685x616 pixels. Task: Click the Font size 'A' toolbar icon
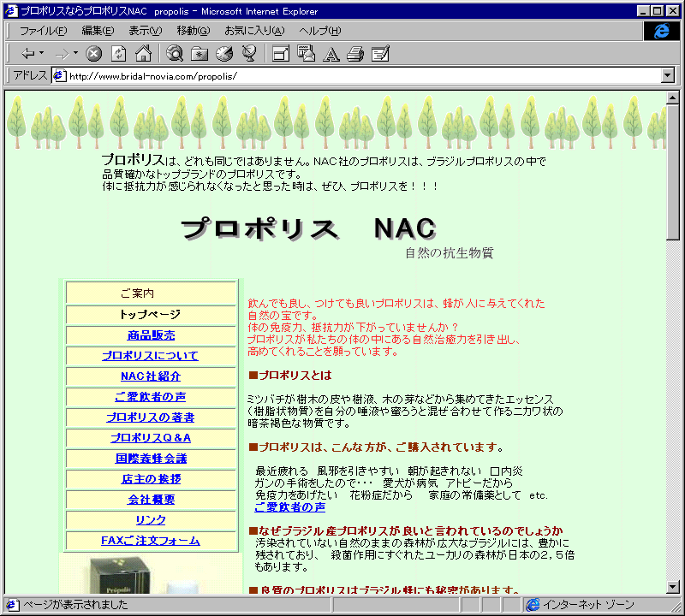(x=331, y=54)
